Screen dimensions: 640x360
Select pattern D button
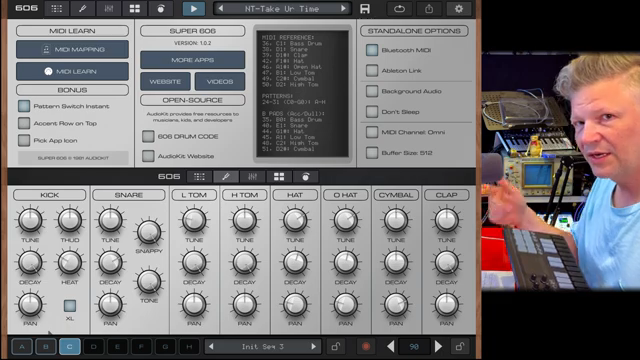[x=93, y=347]
